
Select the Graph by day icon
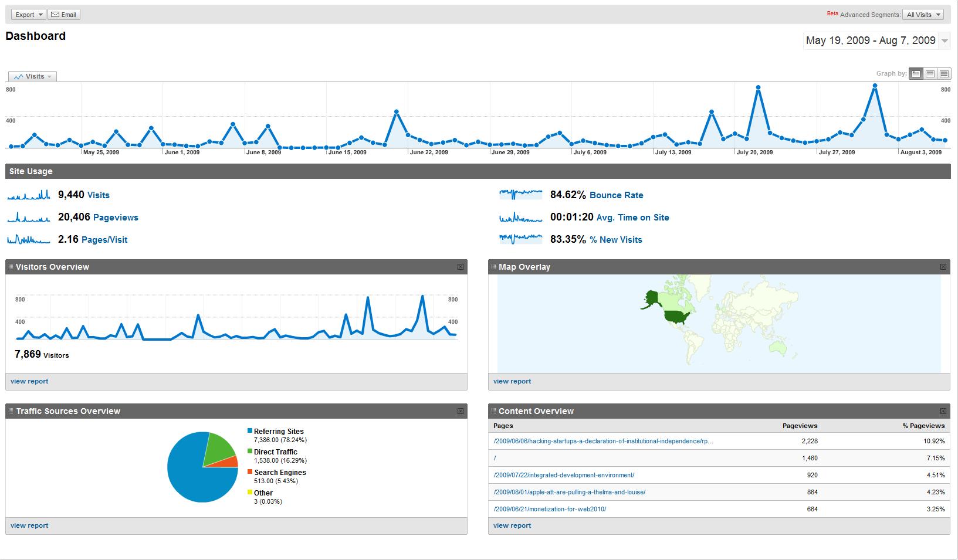(x=916, y=73)
